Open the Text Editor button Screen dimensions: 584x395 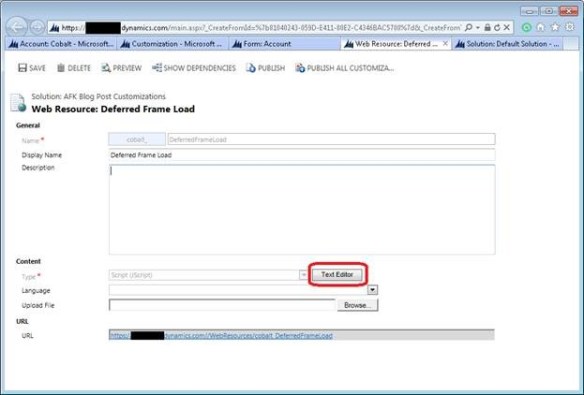coord(337,274)
